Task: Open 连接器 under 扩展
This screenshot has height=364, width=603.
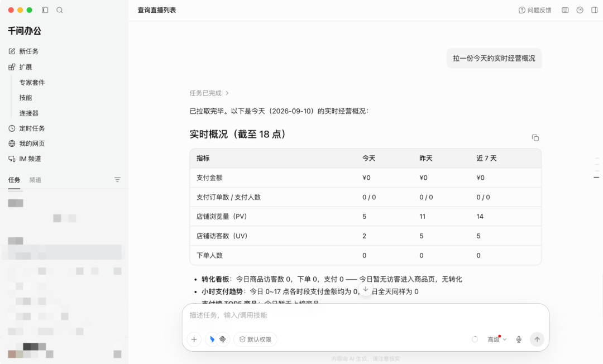Action: click(29, 113)
